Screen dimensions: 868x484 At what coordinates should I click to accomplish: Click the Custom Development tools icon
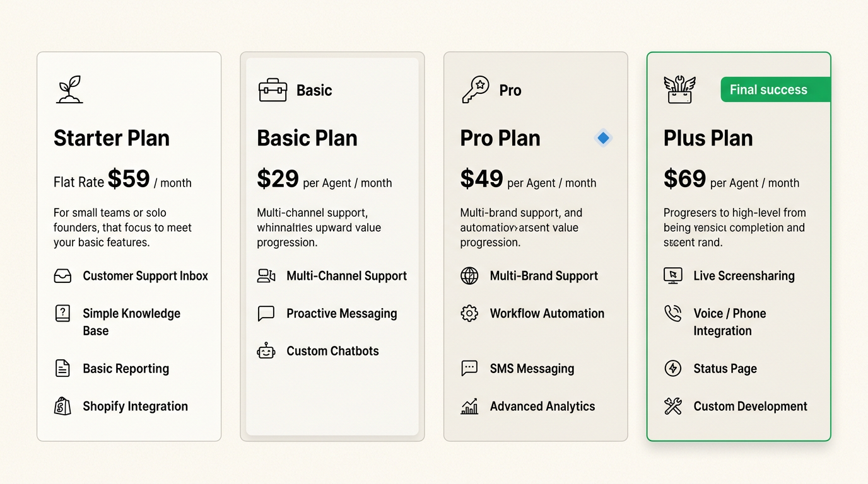pyautogui.click(x=673, y=406)
